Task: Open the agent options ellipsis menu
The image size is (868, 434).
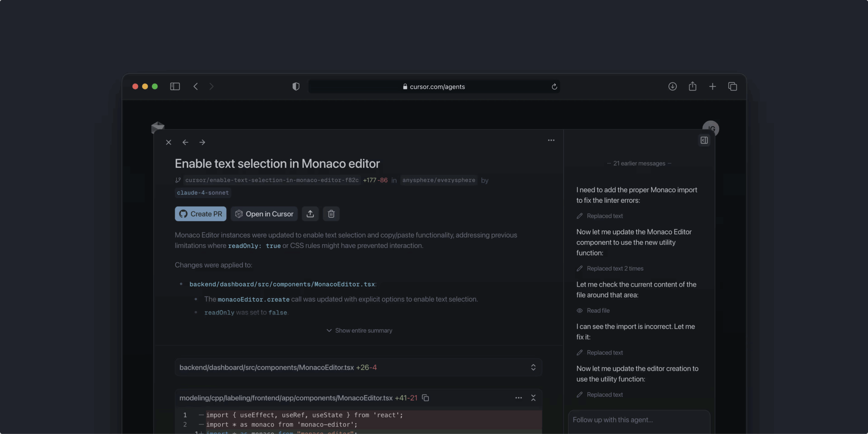Action: pos(551,140)
